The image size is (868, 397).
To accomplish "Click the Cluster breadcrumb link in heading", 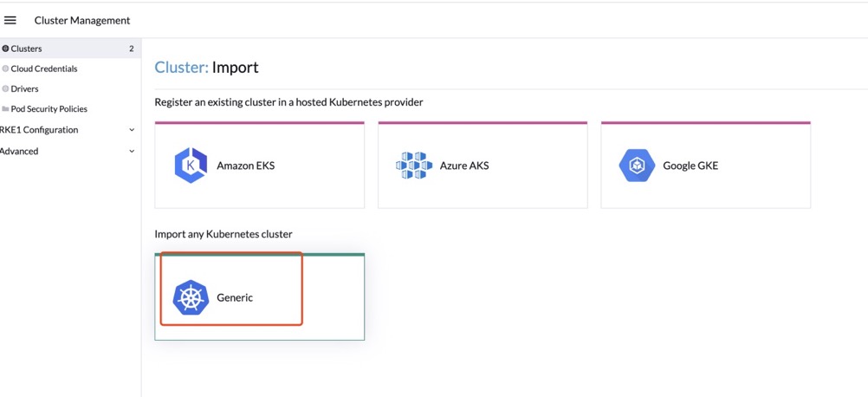I will click(x=182, y=68).
